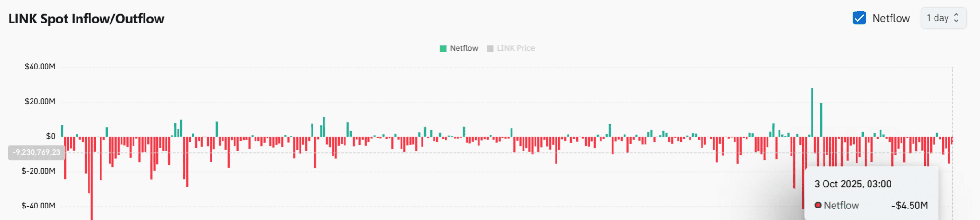Toggle LINK Price series via gray legend square
The height and width of the screenshot is (220, 980).
pyautogui.click(x=490, y=48)
